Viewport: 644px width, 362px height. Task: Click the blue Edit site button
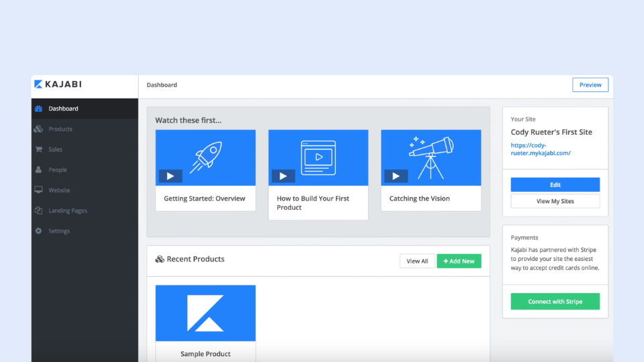click(x=555, y=185)
